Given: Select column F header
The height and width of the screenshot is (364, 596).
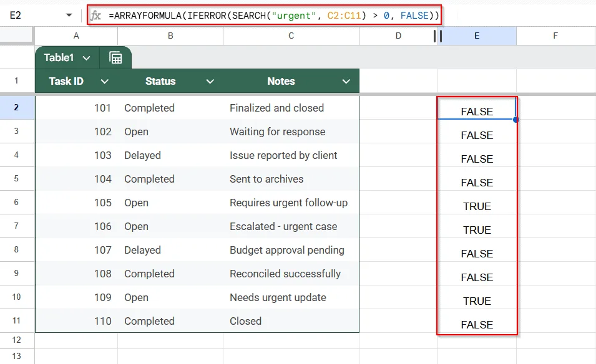Looking at the screenshot, I should pyautogui.click(x=555, y=36).
